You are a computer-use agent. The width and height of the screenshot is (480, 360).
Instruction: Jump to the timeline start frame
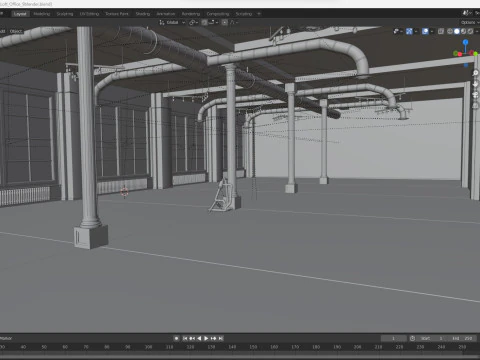[x=185, y=338]
